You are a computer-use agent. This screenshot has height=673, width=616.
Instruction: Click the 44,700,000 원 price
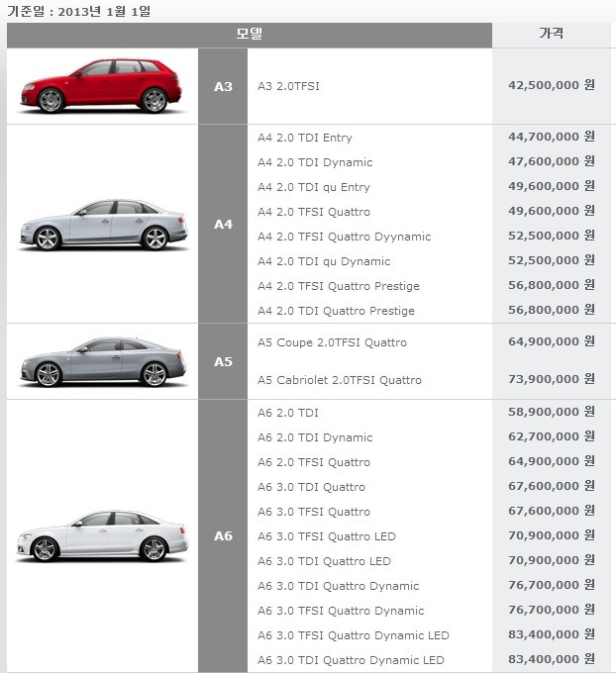(x=552, y=137)
